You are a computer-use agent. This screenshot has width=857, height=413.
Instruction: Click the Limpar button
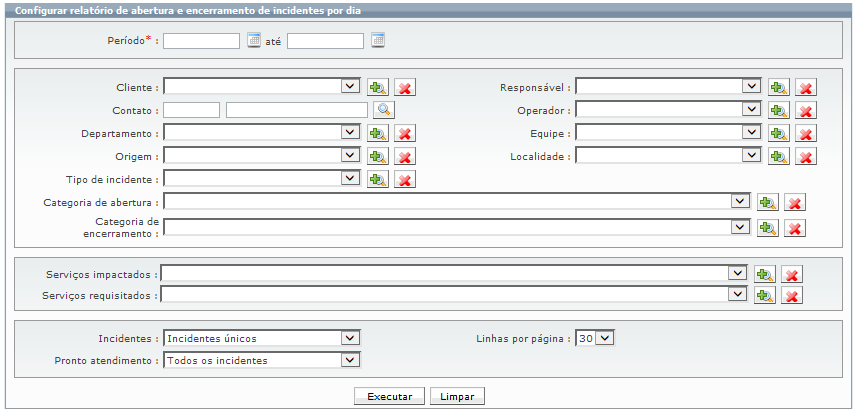(x=457, y=397)
